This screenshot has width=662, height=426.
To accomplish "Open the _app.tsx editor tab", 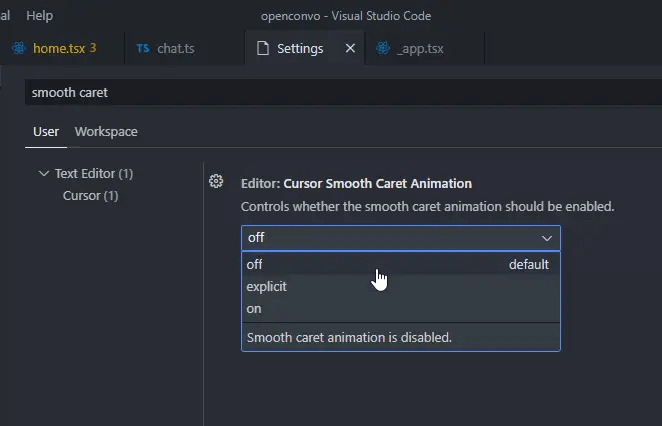I will [420, 48].
